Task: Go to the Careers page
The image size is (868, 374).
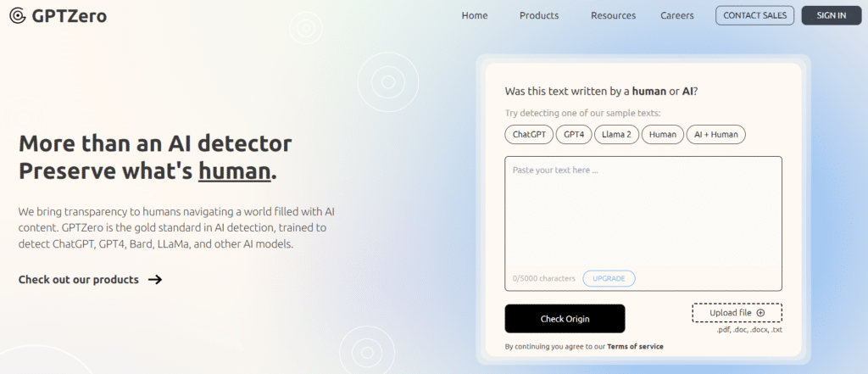Action: coord(677,15)
